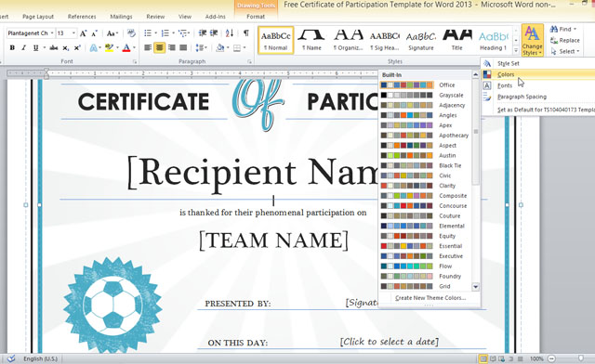This screenshot has width=595, height=364.
Task: Apply the yellow text highlight color
Action: tap(110, 47)
